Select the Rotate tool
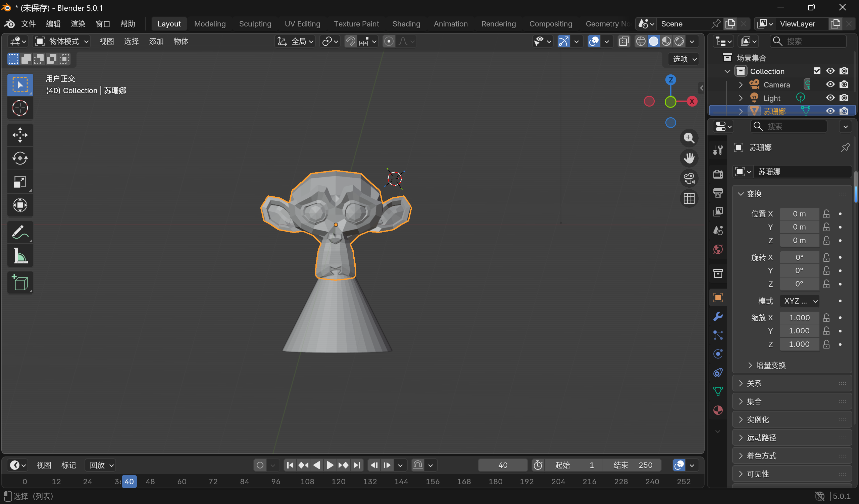859x504 pixels. coord(20,159)
